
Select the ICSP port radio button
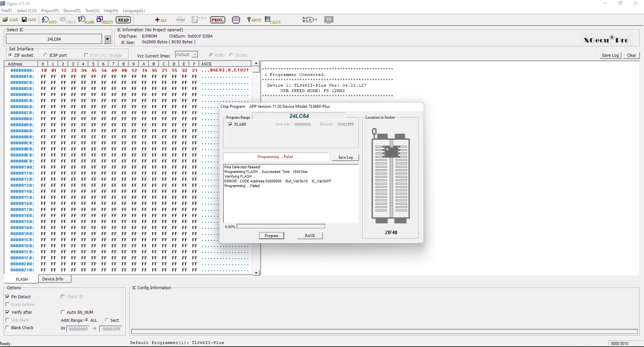46,55
